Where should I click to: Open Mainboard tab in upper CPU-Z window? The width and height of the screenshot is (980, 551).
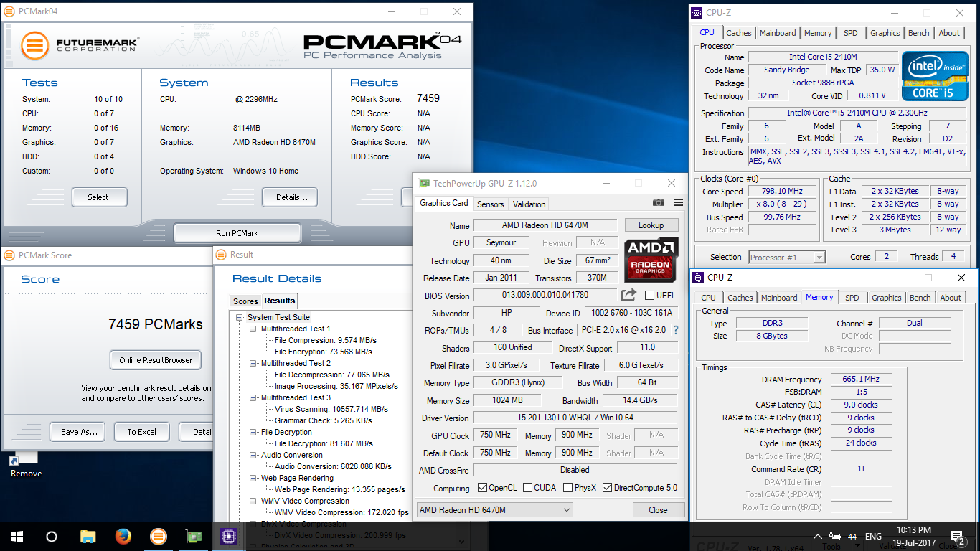[778, 33]
